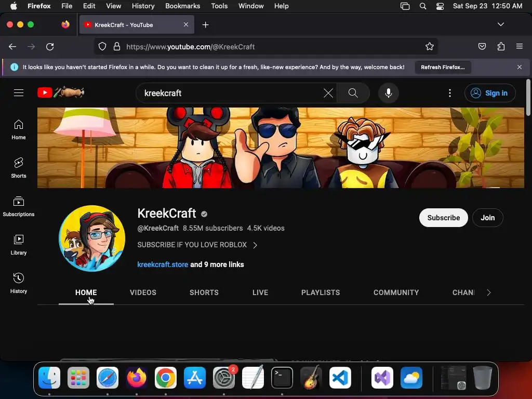Image resolution: width=532 pixels, height=399 pixels.
Task: Open Spotlight search in menu bar
Action: [423, 6]
